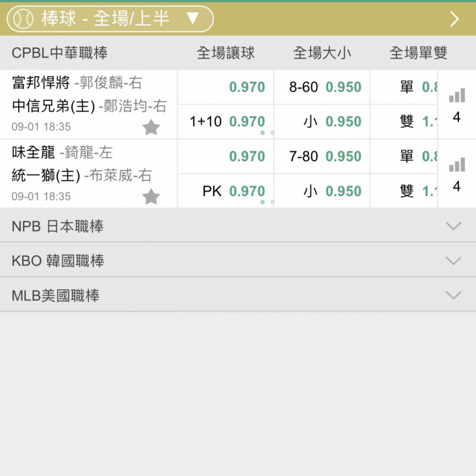Click 全場讓球 column header
476x476 pixels.
pos(226,53)
